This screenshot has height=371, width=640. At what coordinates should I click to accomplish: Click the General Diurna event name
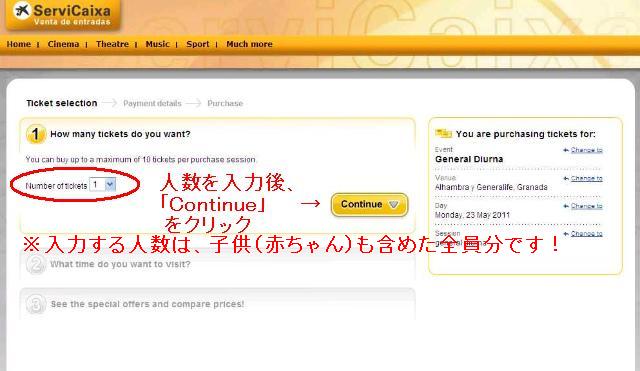pos(469,159)
